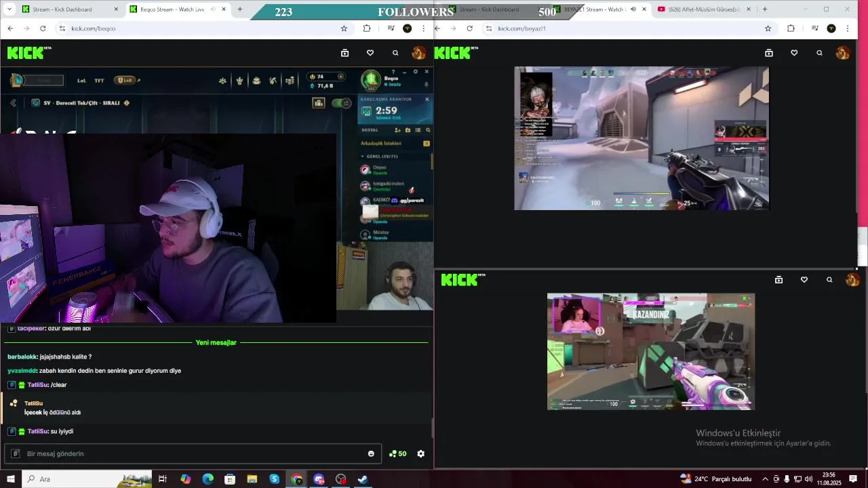Open search in the beyazl1 Kick header
The height and width of the screenshot is (488, 868).
coord(819,53)
